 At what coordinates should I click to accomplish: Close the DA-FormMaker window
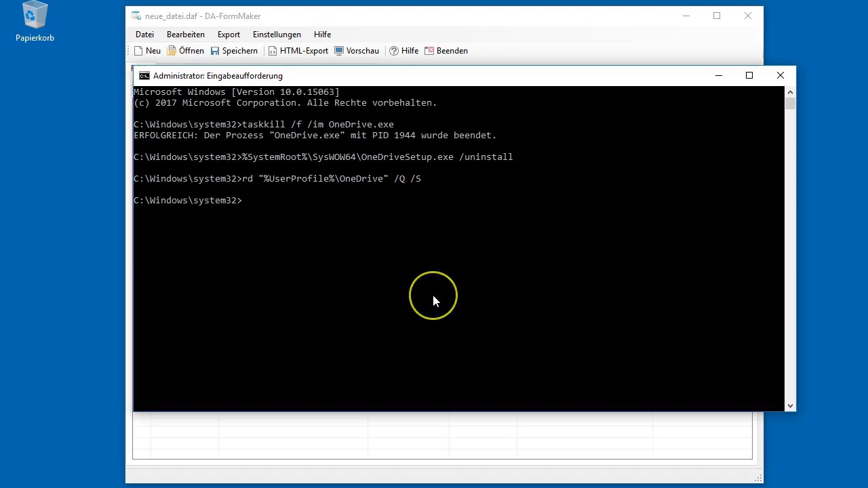click(x=748, y=16)
